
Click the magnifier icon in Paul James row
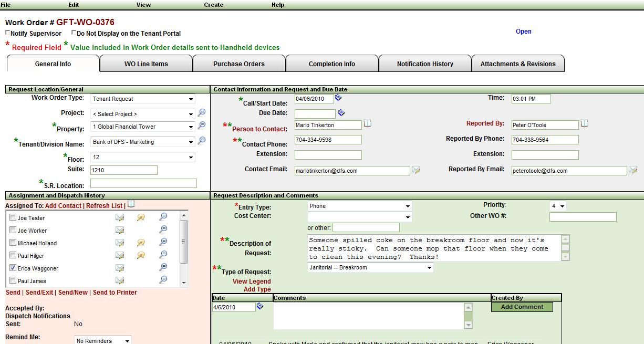[163, 279]
